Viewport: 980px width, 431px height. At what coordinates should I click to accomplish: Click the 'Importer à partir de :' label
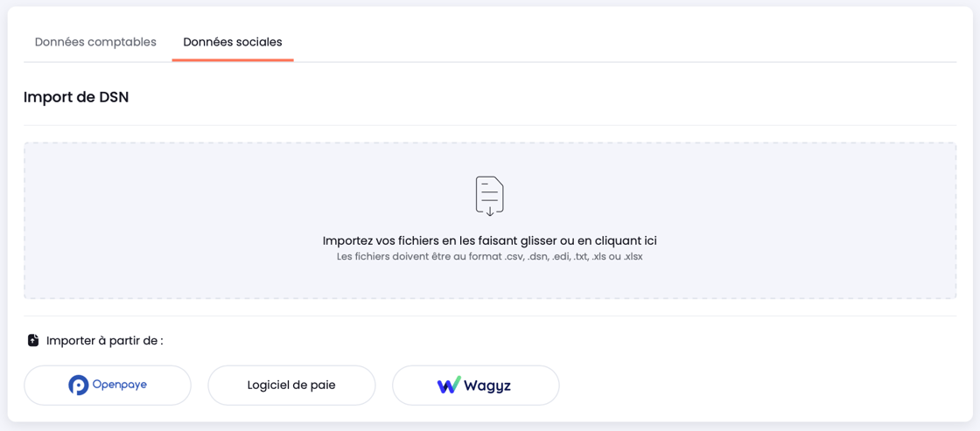click(105, 341)
